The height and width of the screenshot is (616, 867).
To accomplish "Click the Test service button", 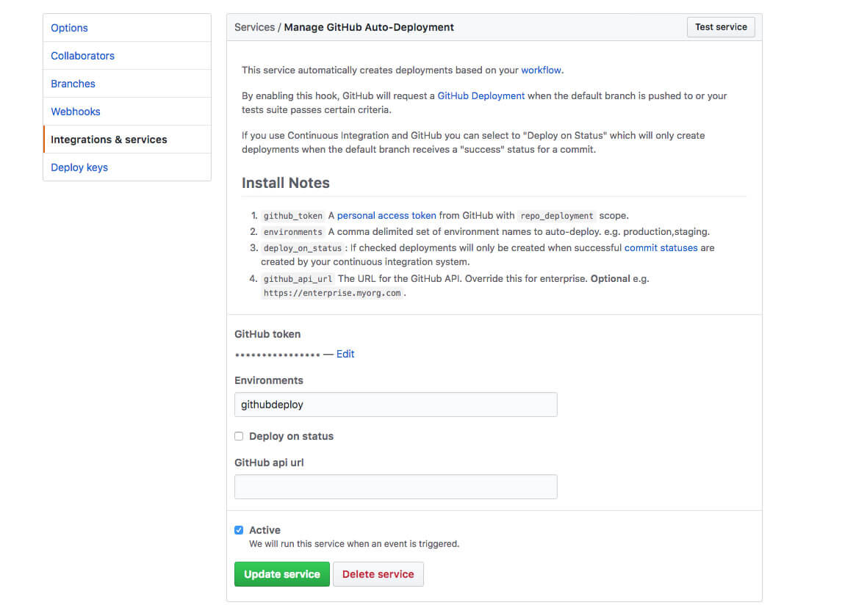I will pyautogui.click(x=721, y=27).
